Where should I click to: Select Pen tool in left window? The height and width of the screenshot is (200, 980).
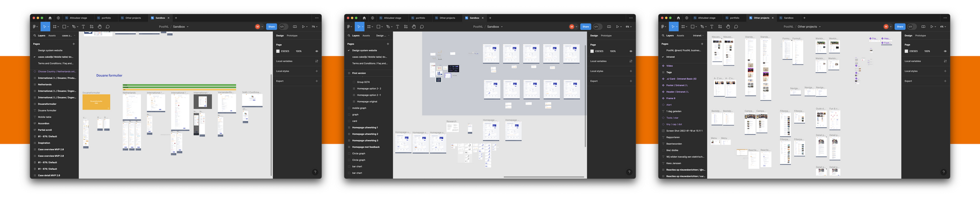[x=74, y=27]
